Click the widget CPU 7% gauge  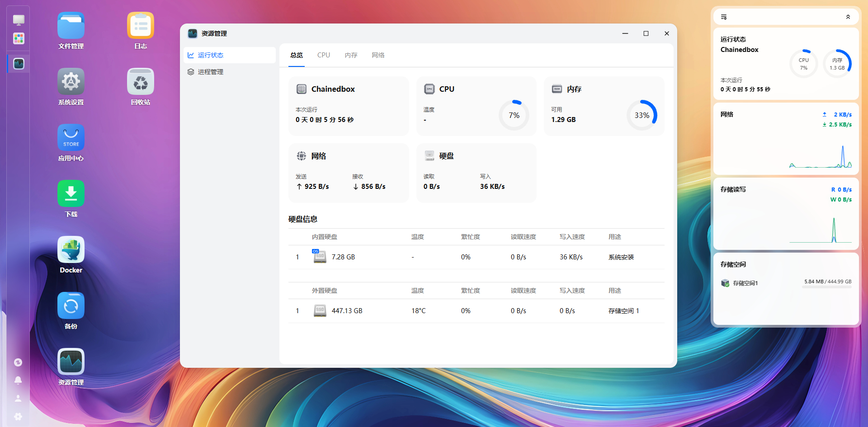[804, 64]
